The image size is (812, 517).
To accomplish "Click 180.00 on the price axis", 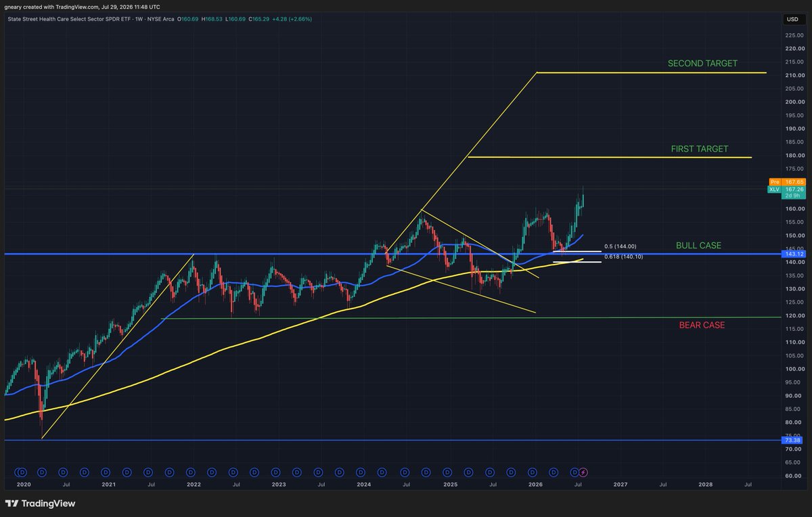I will coord(794,156).
